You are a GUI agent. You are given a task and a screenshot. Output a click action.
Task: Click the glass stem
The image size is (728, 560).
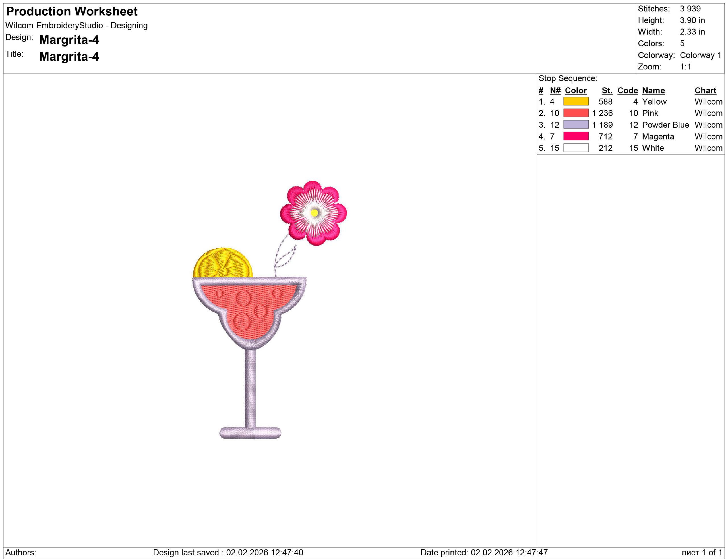point(250,388)
